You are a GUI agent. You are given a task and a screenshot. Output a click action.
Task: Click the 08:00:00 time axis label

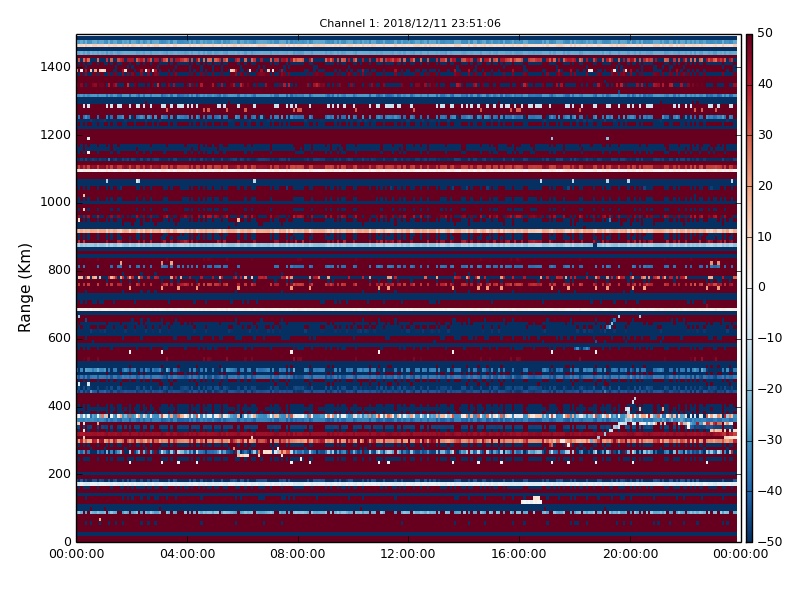click(298, 554)
